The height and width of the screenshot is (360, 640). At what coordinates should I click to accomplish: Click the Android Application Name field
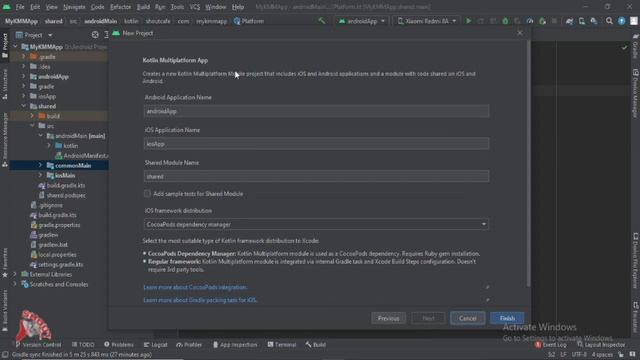tap(316, 111)
